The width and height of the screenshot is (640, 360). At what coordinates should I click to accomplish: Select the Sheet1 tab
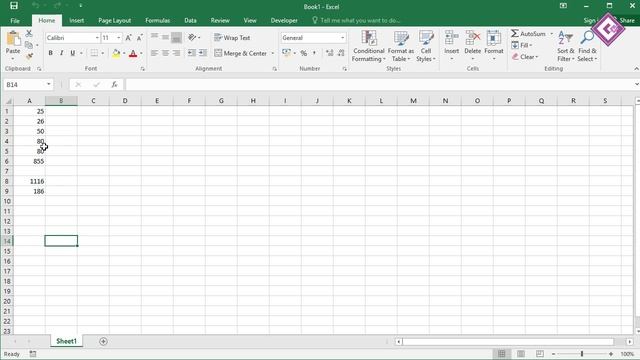click(66, 341)
